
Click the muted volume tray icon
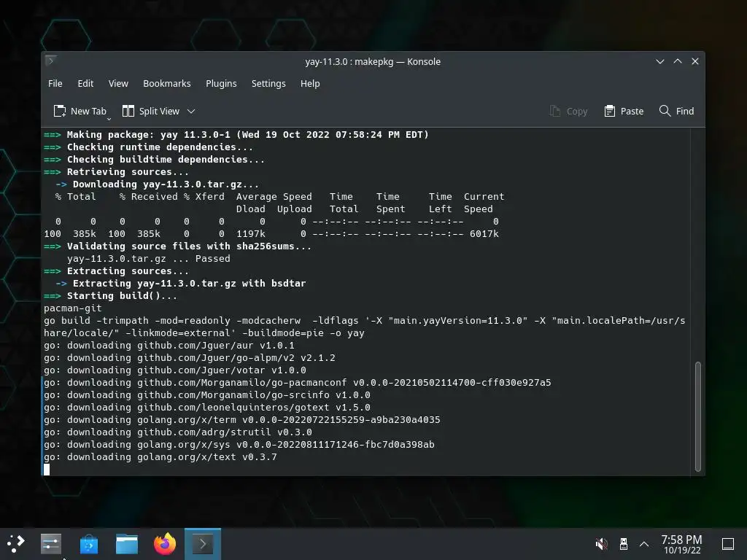(x=602, y=543)
